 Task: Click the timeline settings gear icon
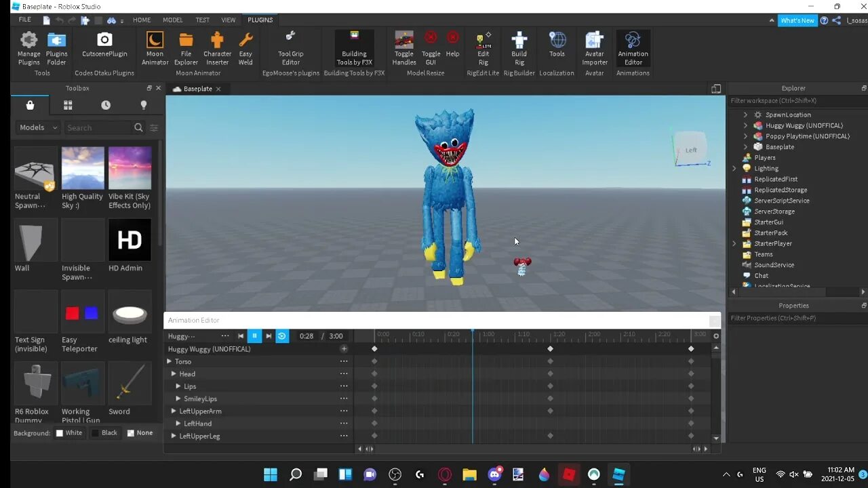click(x=716, y=335)
